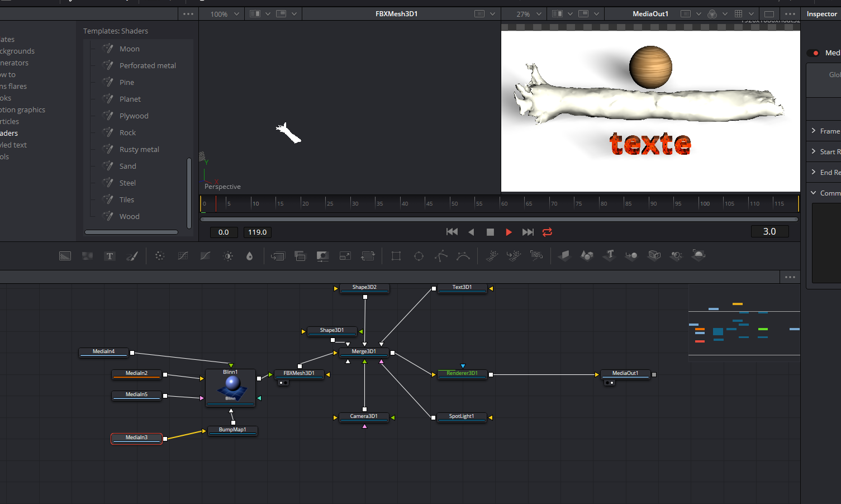Add a pEmitter particle node
The width and height of the screenshot is (841, 504).
tap(492, 256)
